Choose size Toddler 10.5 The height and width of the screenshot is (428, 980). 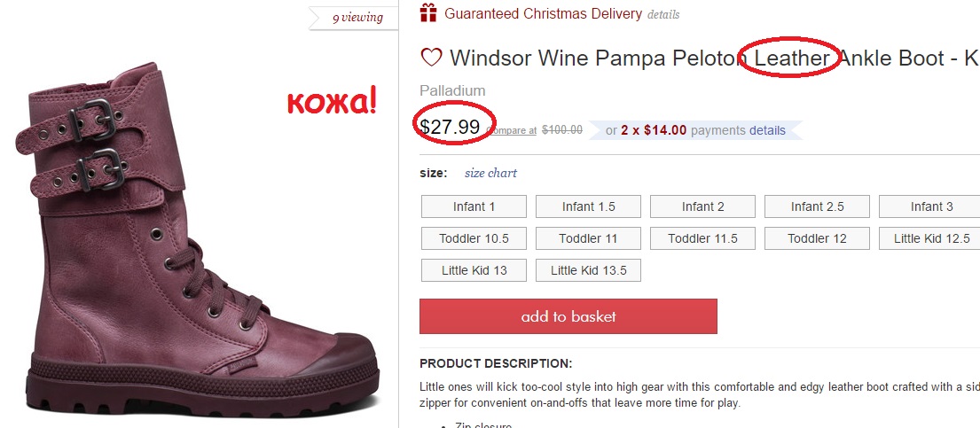[474, 238]
